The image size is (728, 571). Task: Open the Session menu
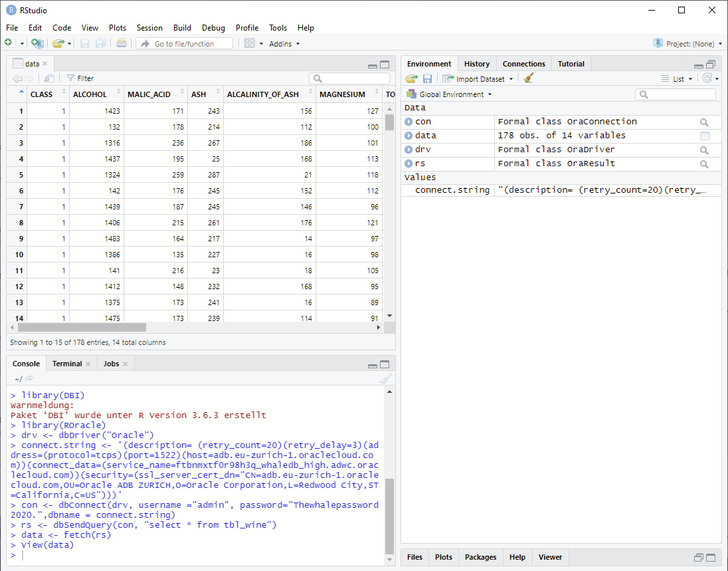pos(149,28)
